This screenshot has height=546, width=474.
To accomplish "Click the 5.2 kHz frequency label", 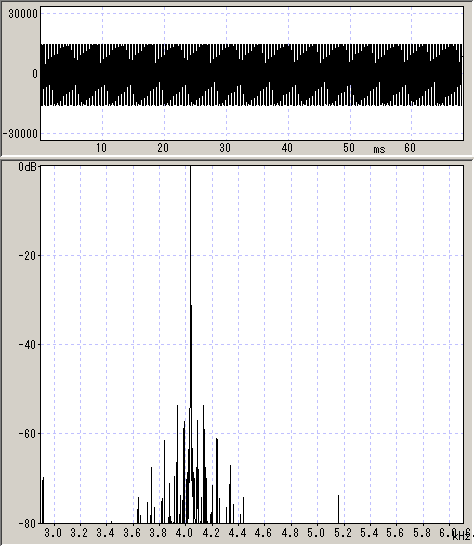I will click(343, 533).
